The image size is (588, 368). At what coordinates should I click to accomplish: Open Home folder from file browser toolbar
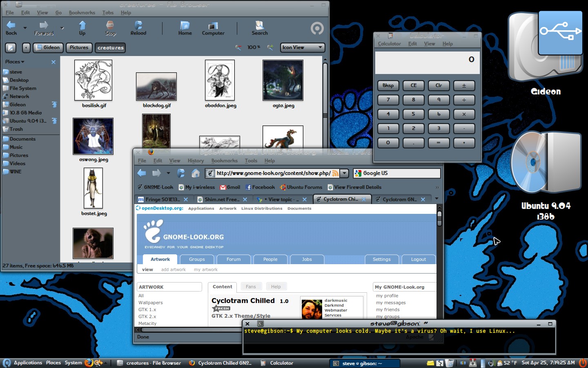(185, 28)
